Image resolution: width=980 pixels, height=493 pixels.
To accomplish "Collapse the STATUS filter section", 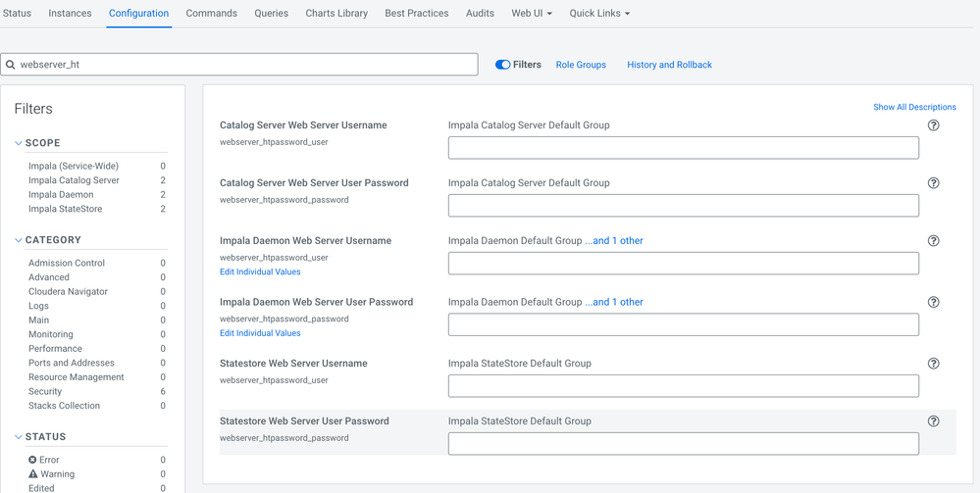I will point(19,437).
